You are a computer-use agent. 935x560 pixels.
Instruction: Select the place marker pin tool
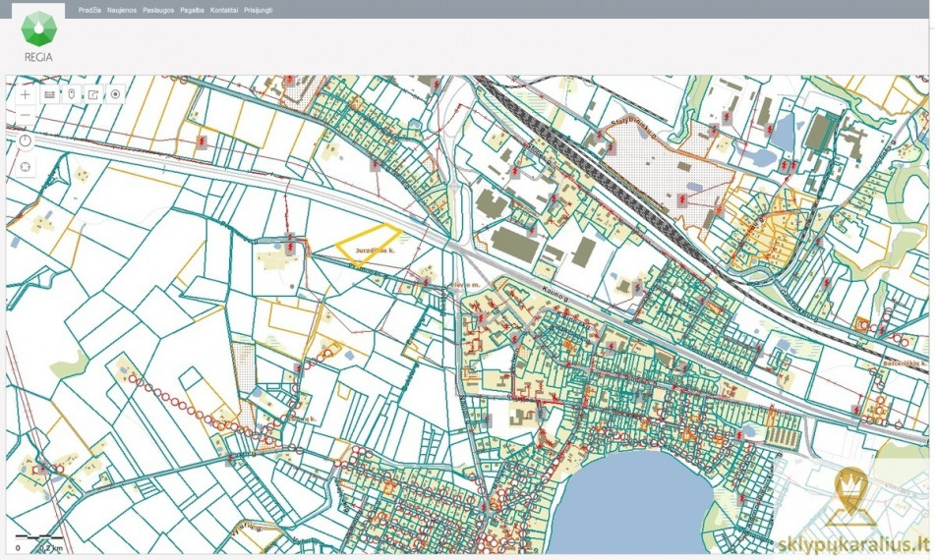[x=72, y=94]
